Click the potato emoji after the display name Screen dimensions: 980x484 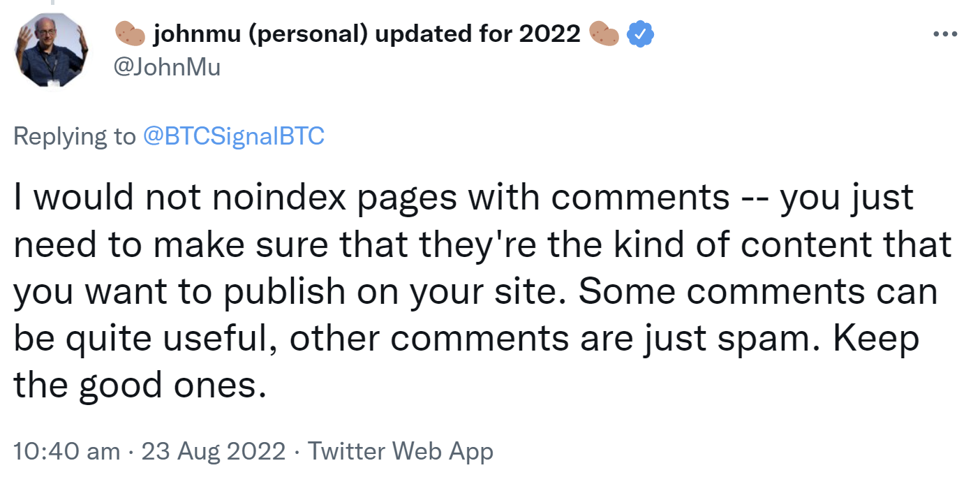pyautogui.click(x=604, y=33)
